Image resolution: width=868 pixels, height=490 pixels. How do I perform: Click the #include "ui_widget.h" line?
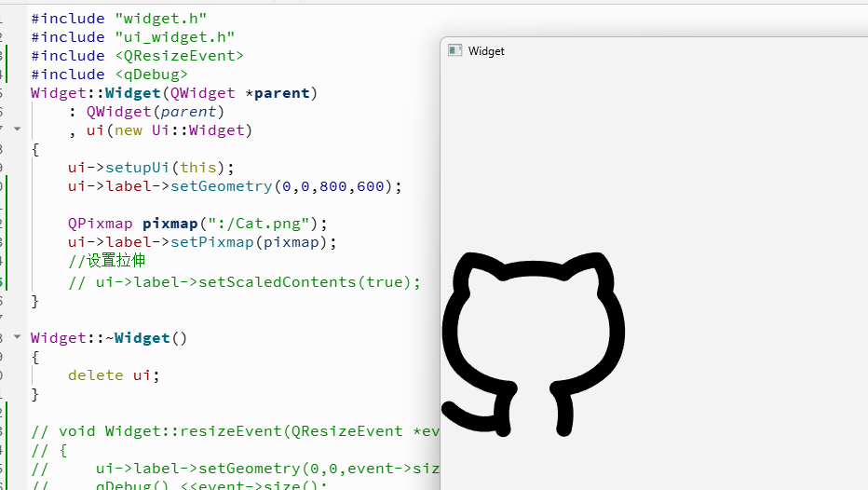click(x=133, y=37)
